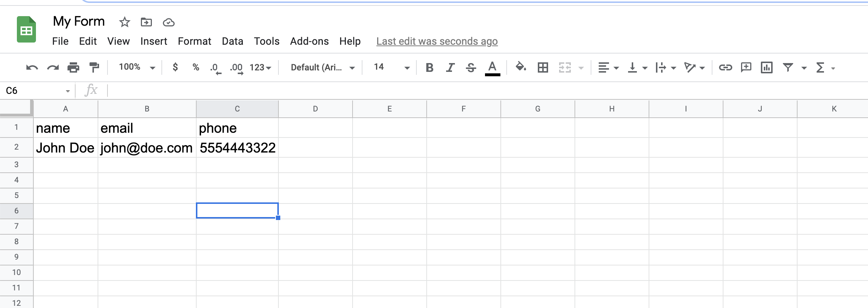Screen dimensions: 868x308
Task: Open the name box C6 dropdown
Action: (x=68, y=91)
